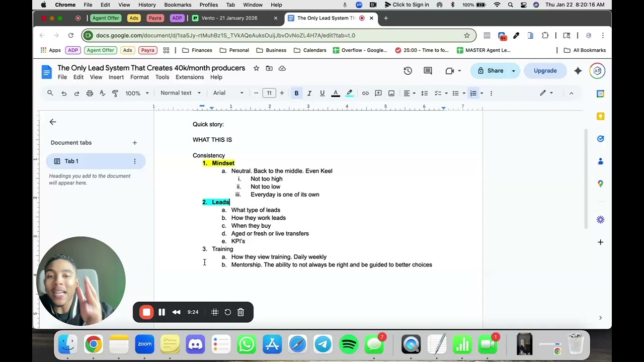Open the meeting camera dropdown

click(453, 71)
